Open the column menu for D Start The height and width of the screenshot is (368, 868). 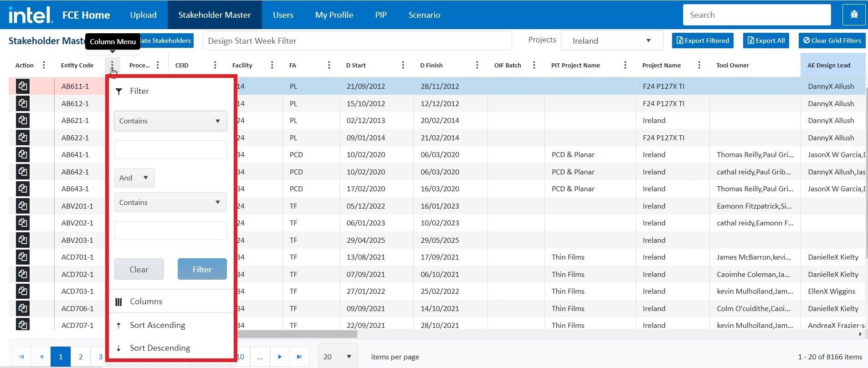coord(403,65)
